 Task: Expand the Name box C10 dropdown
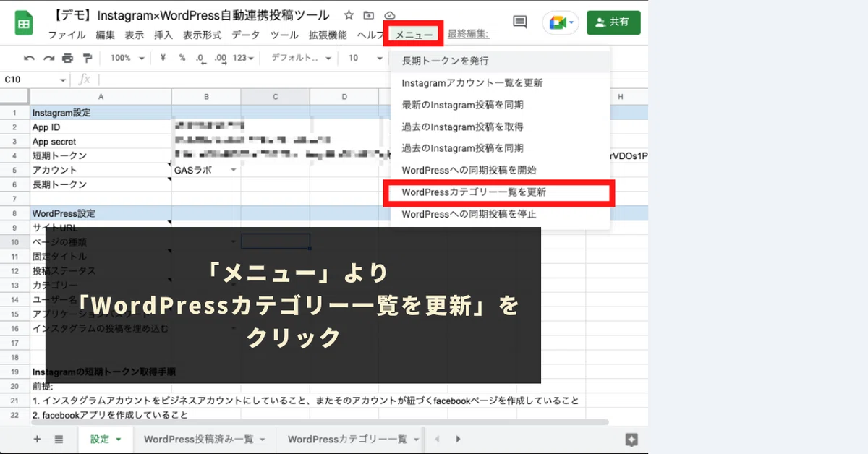tap(63, 80)
